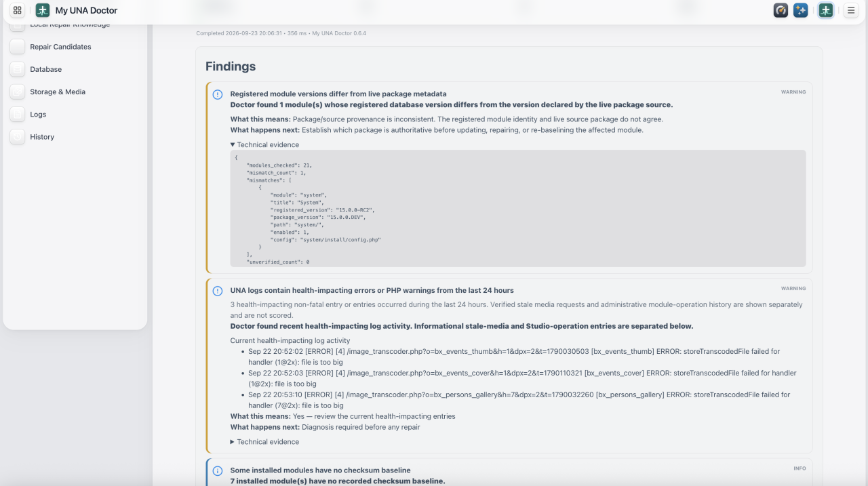
Task: Open Repair Candidates section
Action: 60,47
